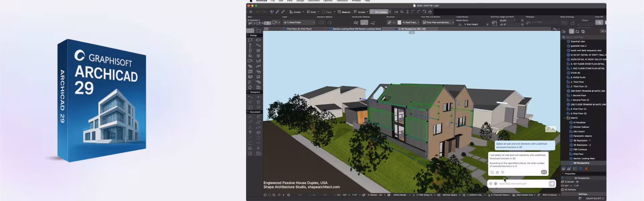
Task: Click the Cover Fill toggle button
Action: click(x=599, y=22)
